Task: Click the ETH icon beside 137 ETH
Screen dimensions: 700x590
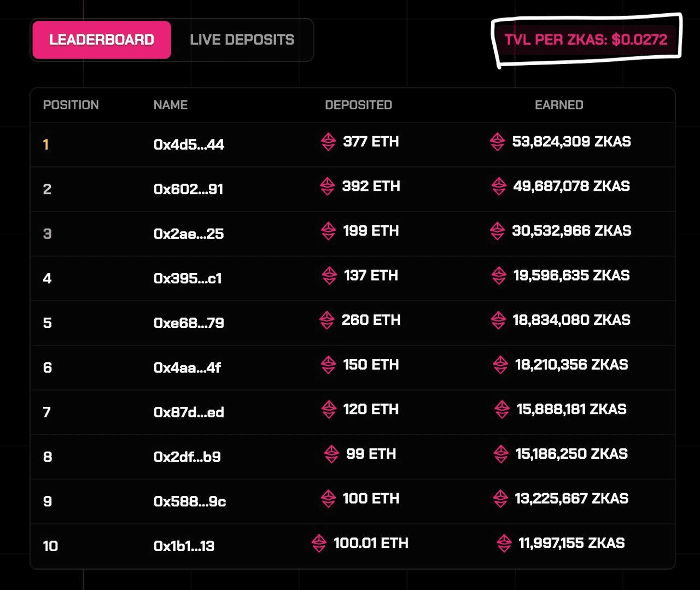Action: tap(329, 276)
